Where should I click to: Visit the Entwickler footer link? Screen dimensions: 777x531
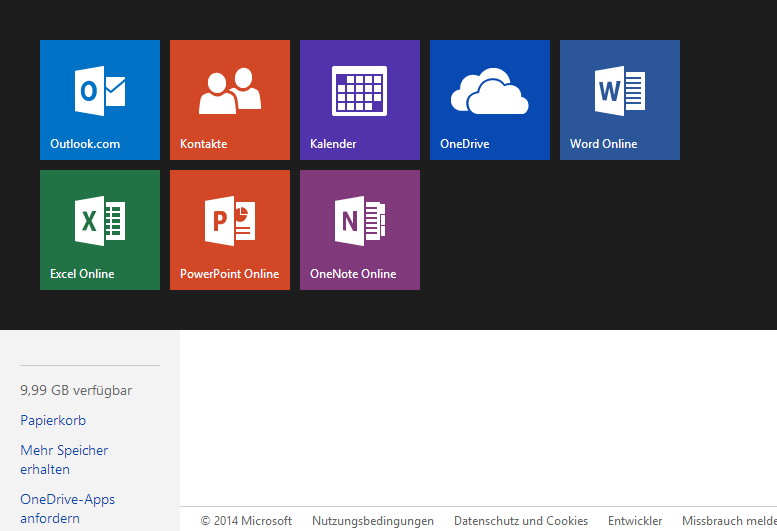635,521
